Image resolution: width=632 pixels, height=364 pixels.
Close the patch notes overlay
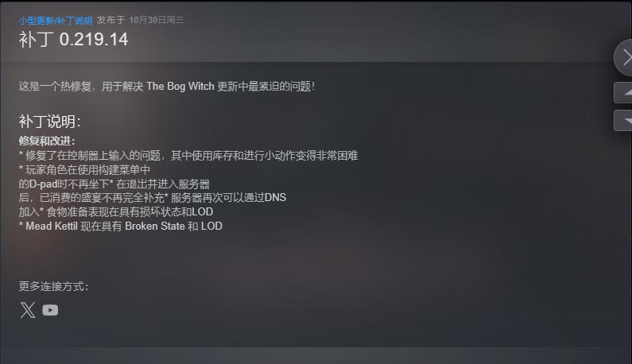(x=623, y=58)
